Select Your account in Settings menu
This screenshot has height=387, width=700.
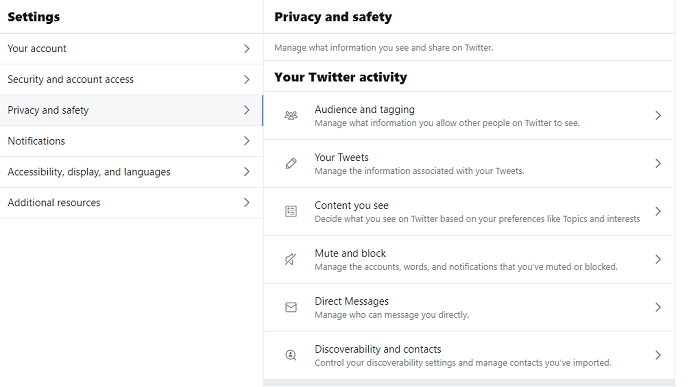tap(131, 49)
